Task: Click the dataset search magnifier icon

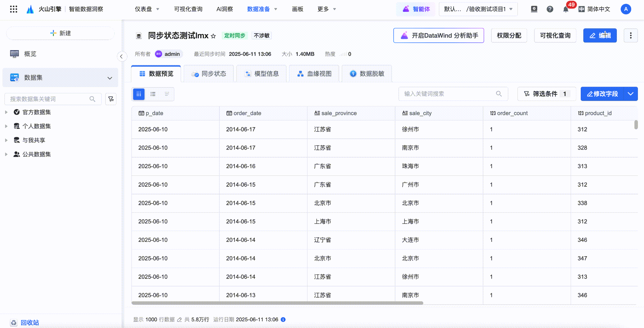Action: pos(92,99)
